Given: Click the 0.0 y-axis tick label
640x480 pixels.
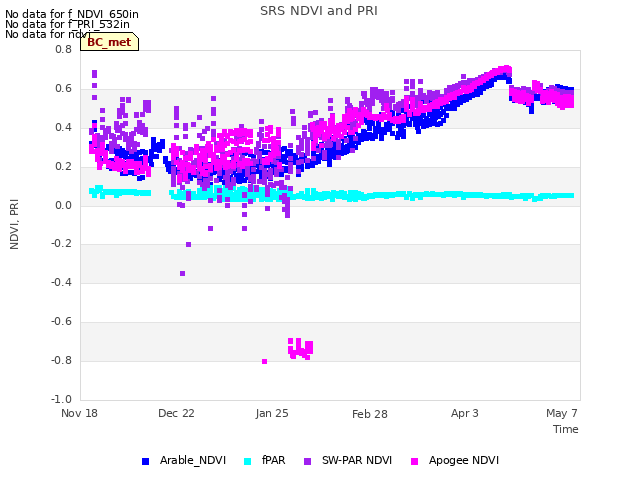Looking at the screenshot, I should [63, 205].
